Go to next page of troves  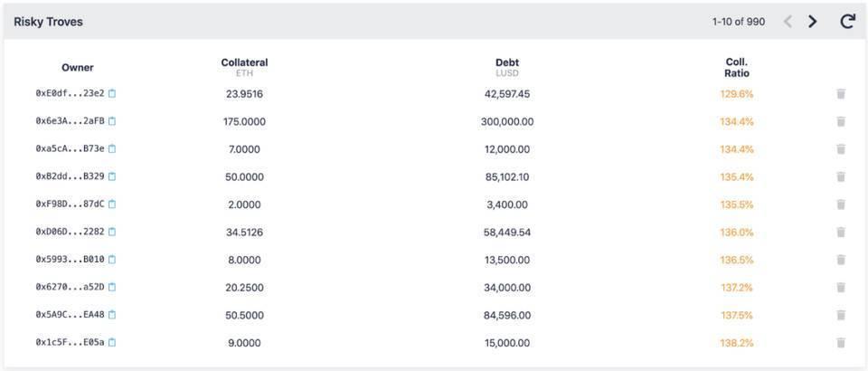pos(813,21)
